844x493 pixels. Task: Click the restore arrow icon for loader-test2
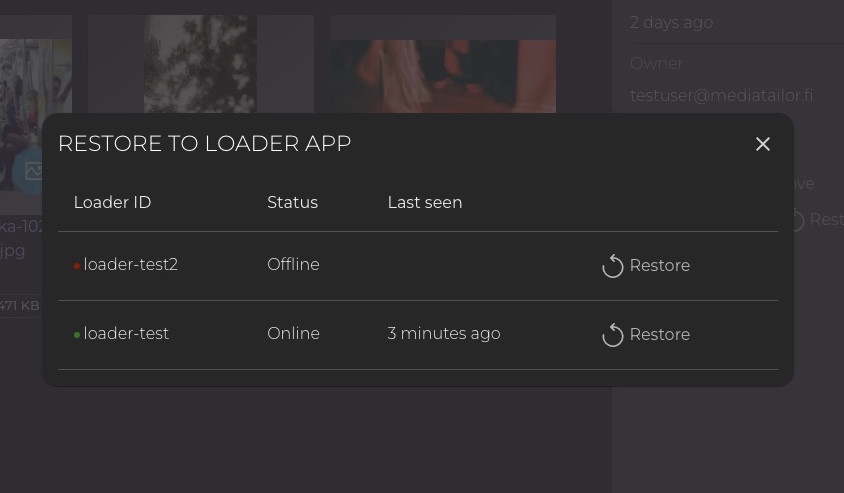[x=613, y=266]
